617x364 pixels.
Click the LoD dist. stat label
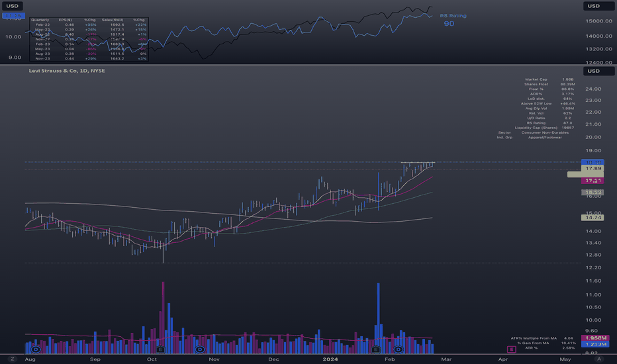536,99
